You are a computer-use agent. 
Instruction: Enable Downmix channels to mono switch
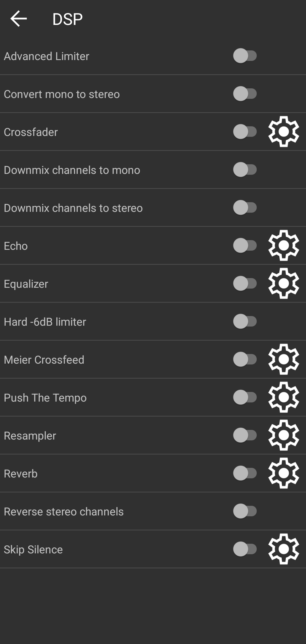[245, 170]
